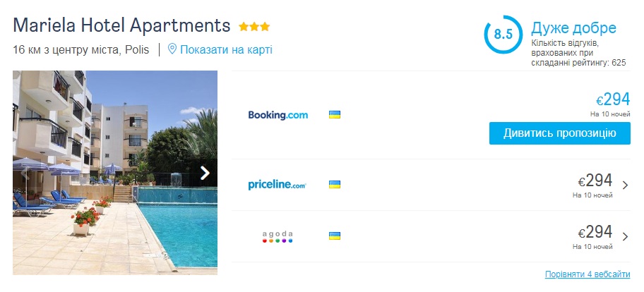The image size is (644, 292).
Task: Click the Дуже добре rating label
Action: pyautogui.click(x=573, y=28)
